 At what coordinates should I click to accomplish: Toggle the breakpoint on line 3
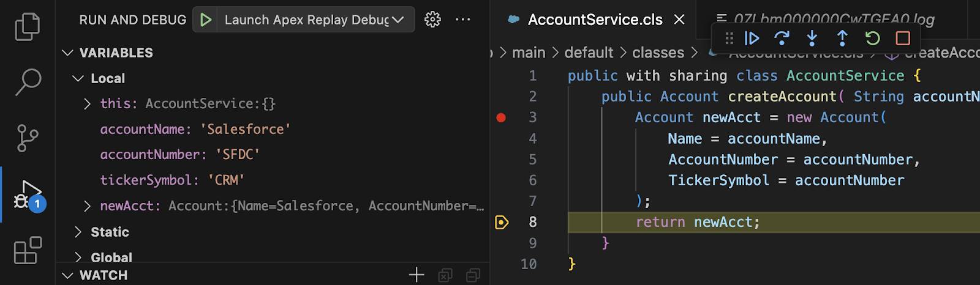pyautogui.click(x=501, y=117)
